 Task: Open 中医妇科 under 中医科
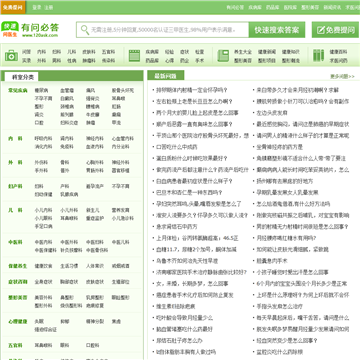(95, 242)
